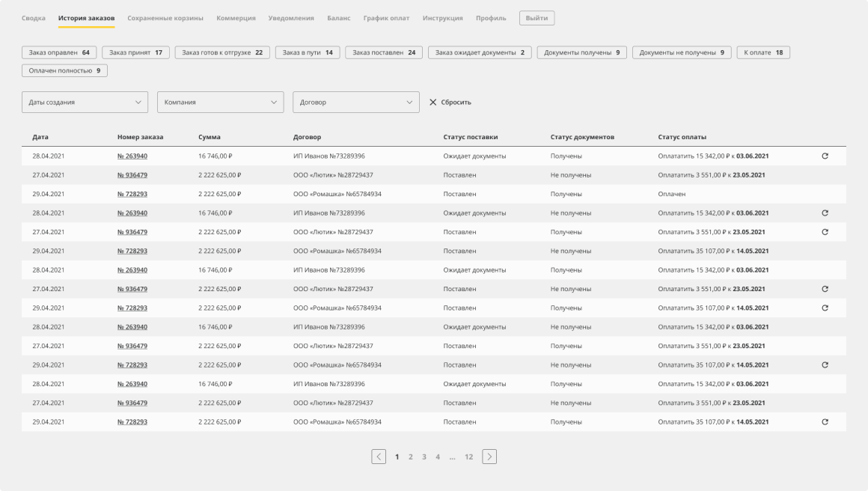
Task: Open the 'График оплат' tab
Action: pyautogui.click(x=386, y=18)
